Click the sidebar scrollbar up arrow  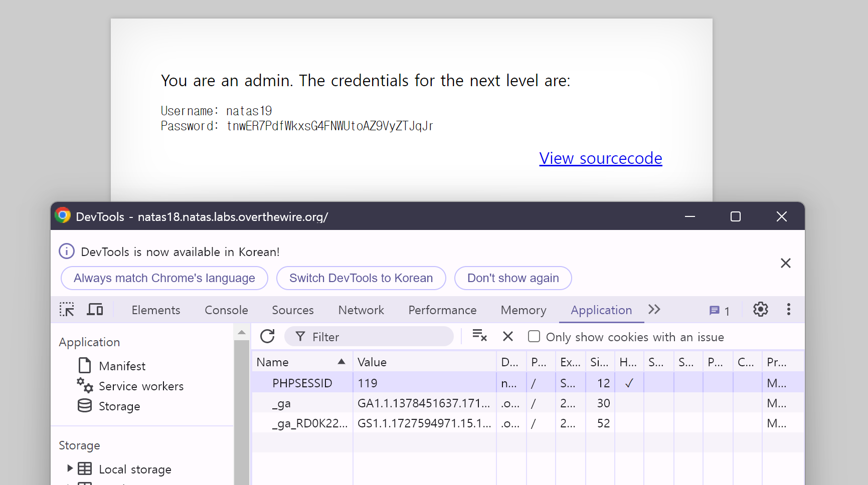point(242,332)
